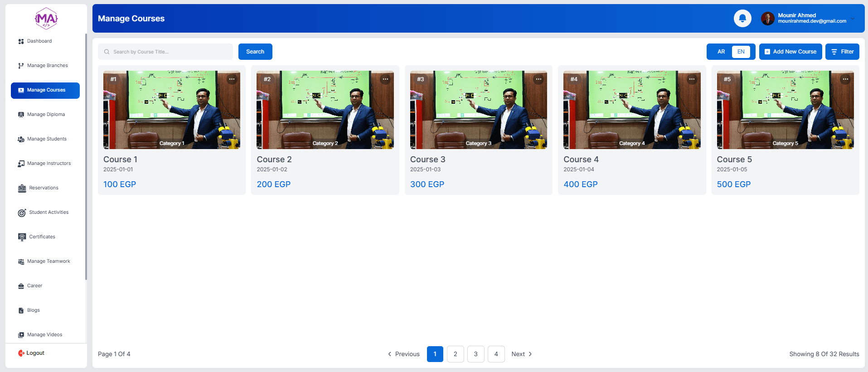The height and width of the screenshot is (372, 868).
Task: Open the three-dots menu on Course 5
Action: click(x=845, y=79)
